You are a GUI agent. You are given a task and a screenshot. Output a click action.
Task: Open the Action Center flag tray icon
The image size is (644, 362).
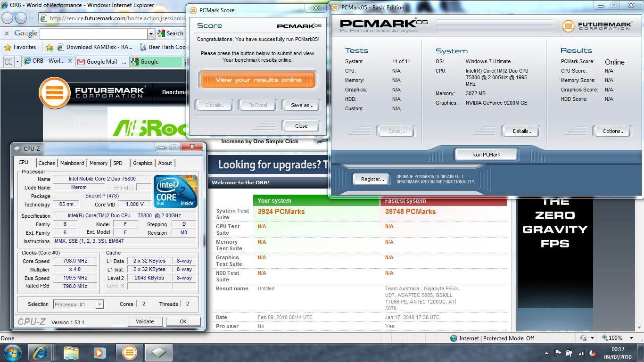[x=558, y=353]
